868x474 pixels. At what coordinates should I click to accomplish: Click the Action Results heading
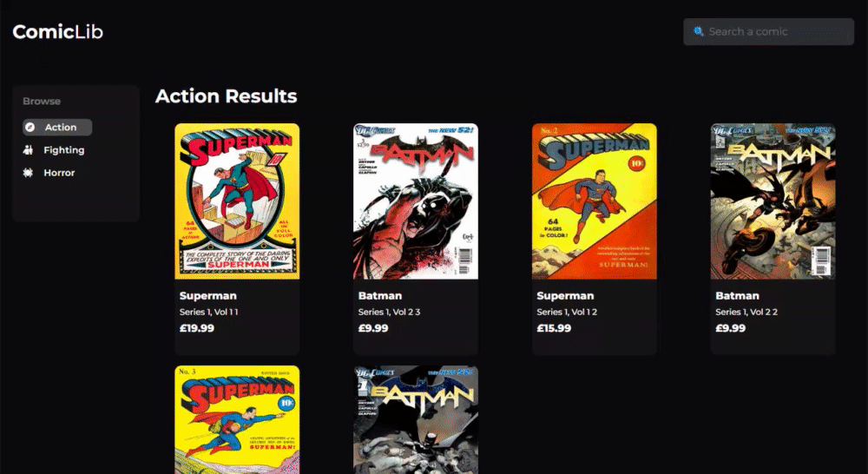coord(226,96)
